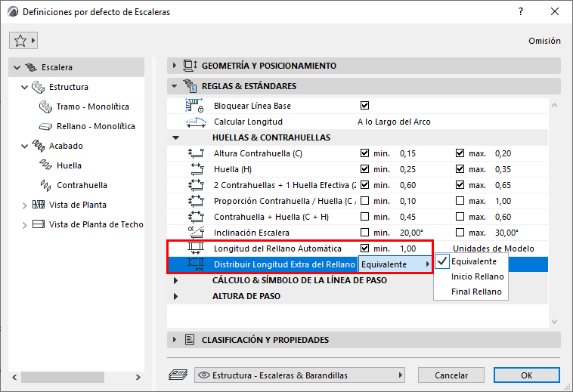This screenshot has width=573, height=392.
Task: Select Equivalente in the popup menu
Action: point(471,261)
